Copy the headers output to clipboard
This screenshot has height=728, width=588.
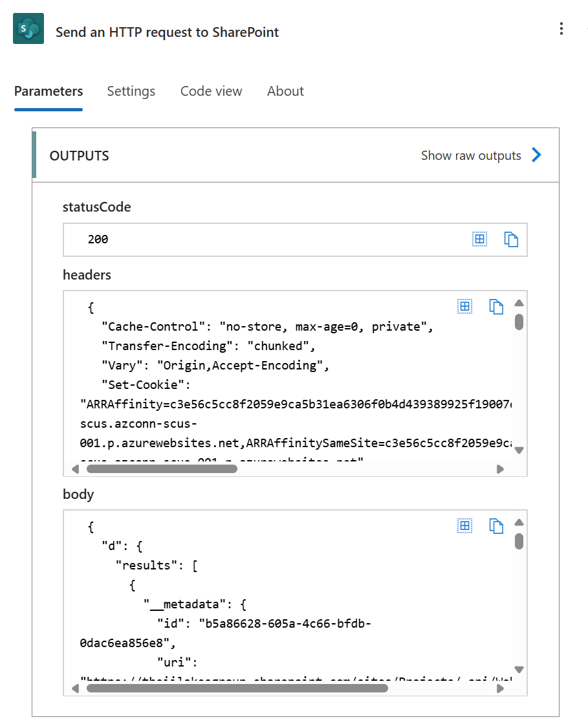[x=496, y=306]
